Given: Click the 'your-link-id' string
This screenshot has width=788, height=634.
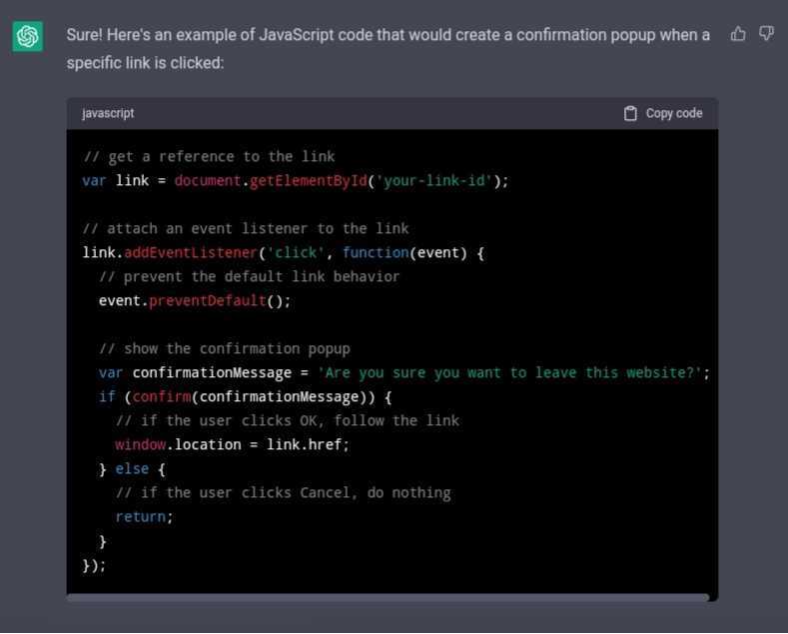Looking at the screenshot, I should [434, 181].
